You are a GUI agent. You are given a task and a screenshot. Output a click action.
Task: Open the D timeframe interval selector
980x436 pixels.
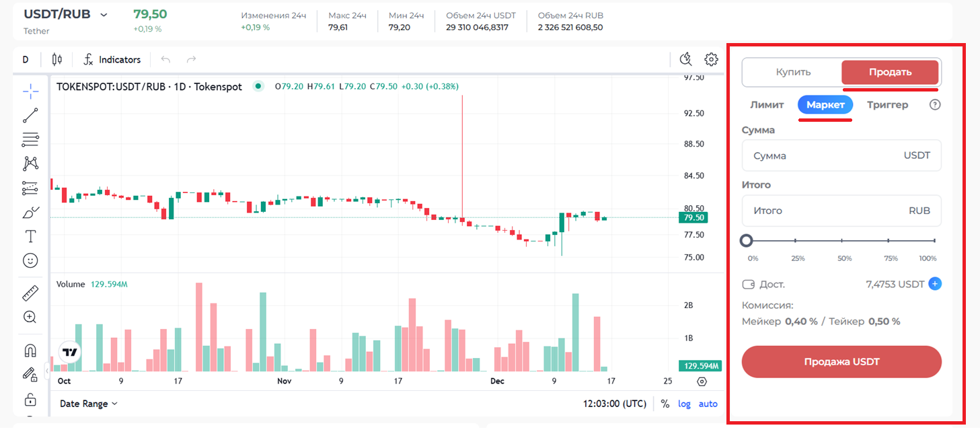[x=26, y=59]
